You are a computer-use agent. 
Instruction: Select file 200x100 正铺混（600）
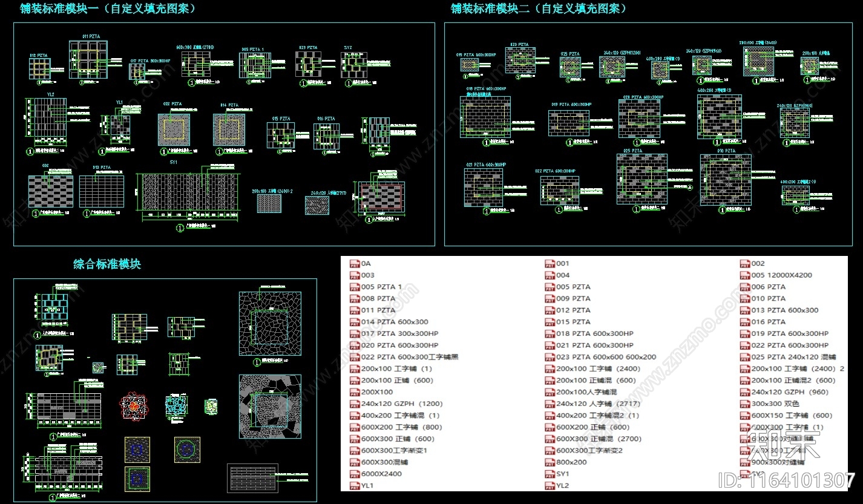(x=591, y=381)
